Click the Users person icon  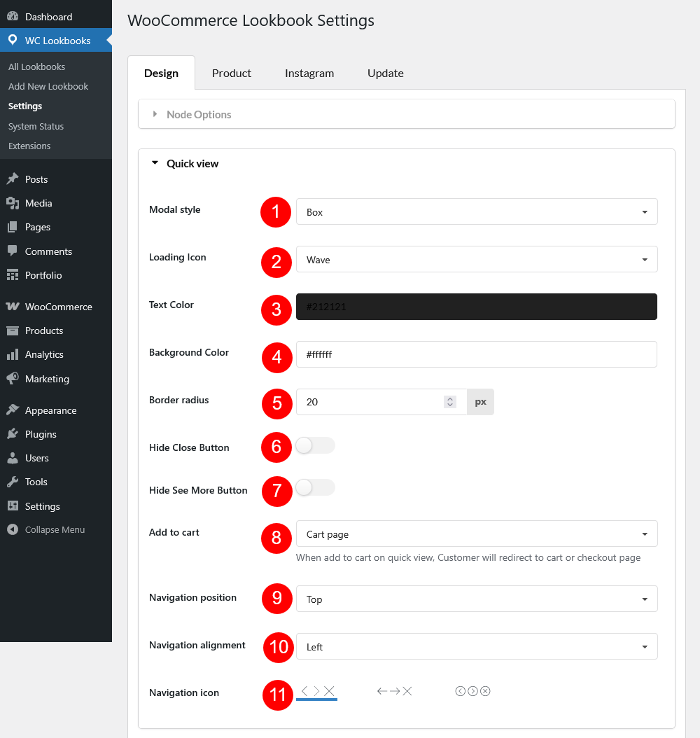coord(13,458)
